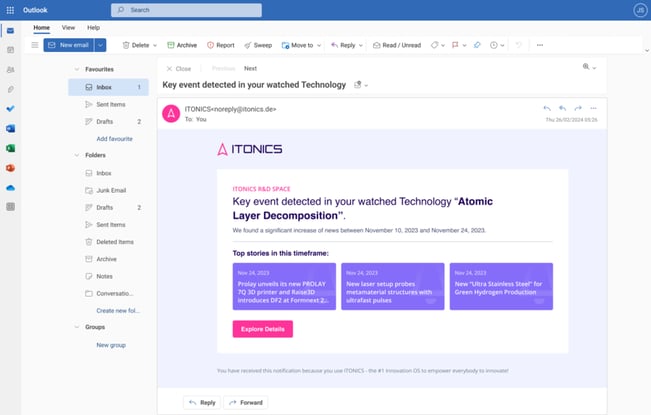This screenshot has width=651, height=415.
Task: Click Create new folder link
Action: 118,310
